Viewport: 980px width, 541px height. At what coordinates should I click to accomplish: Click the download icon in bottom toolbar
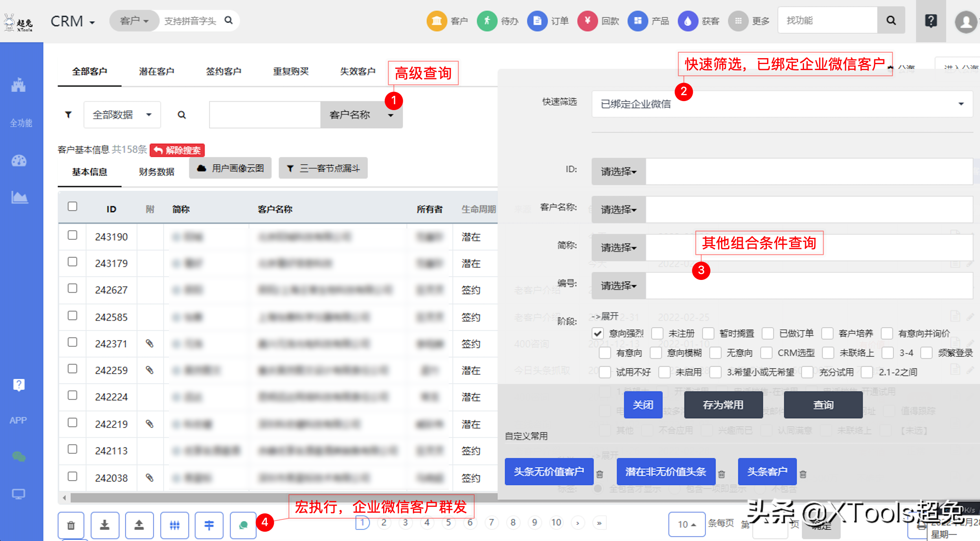(x=105, y=525)
